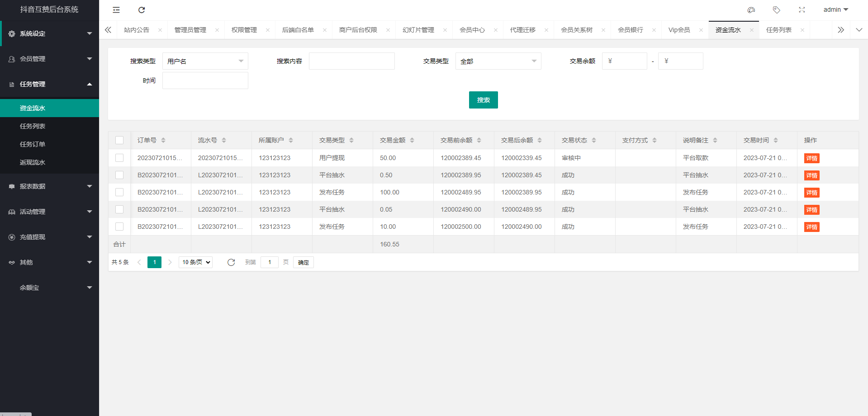Tick the checkbox for the 10.00 发布任务 row
Screen dimensions: 868x416
[x=119, y=227]
